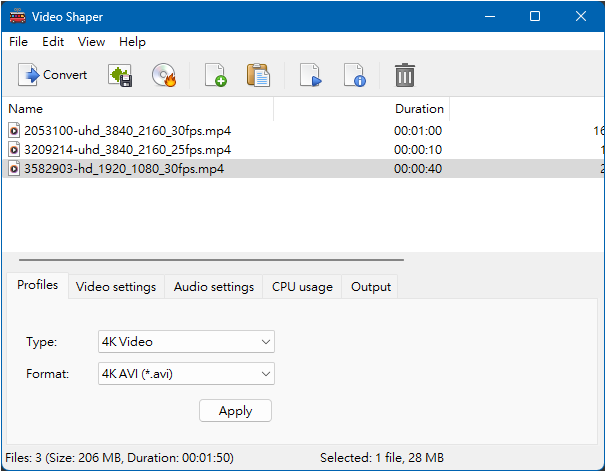Click the trash can delete icon
This screenshot has width=606, height=472.
[x=405, y=75]
